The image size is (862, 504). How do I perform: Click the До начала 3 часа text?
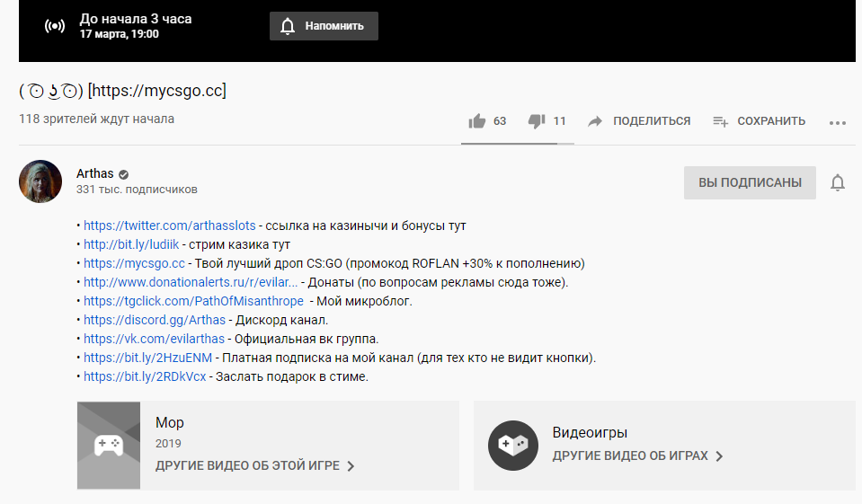[136, 19]
